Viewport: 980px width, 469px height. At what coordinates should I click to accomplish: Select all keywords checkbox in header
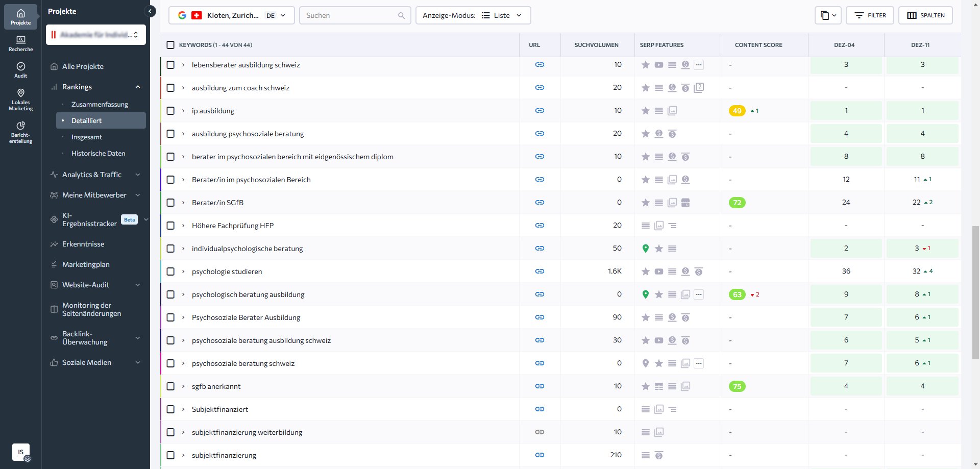(x=170, y=45)
